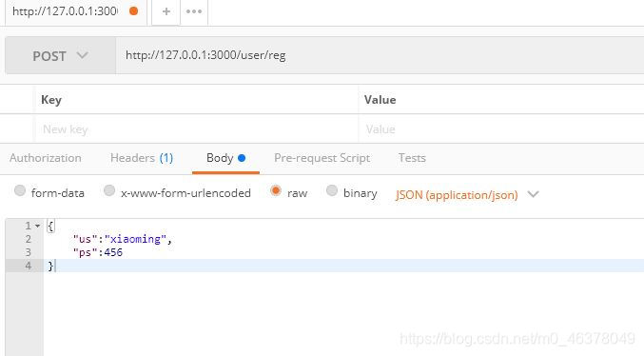Switch to the Pre-request Script tab
The height and width of the screenshot is (356, 644).
[322, 158]
